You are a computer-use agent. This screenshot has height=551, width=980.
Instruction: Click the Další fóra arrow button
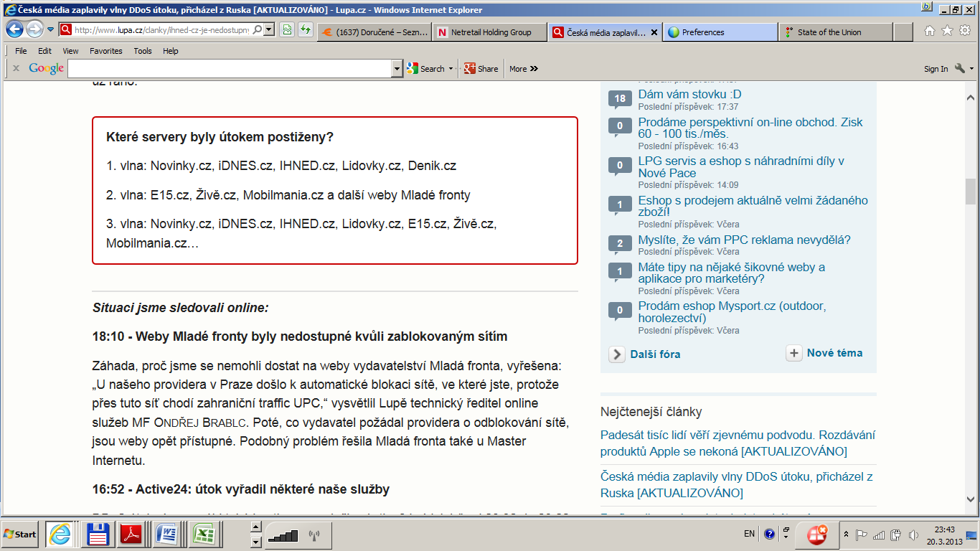coord(617,354)
